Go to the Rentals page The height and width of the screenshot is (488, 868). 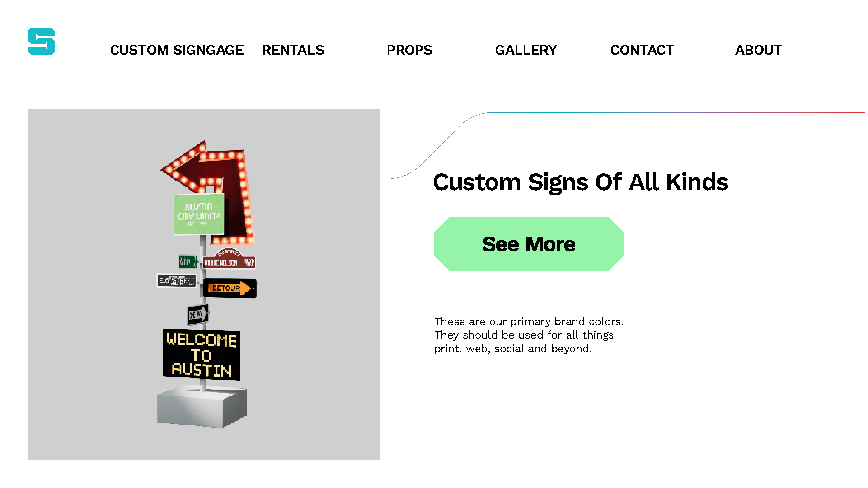click(x=293, y=50)
